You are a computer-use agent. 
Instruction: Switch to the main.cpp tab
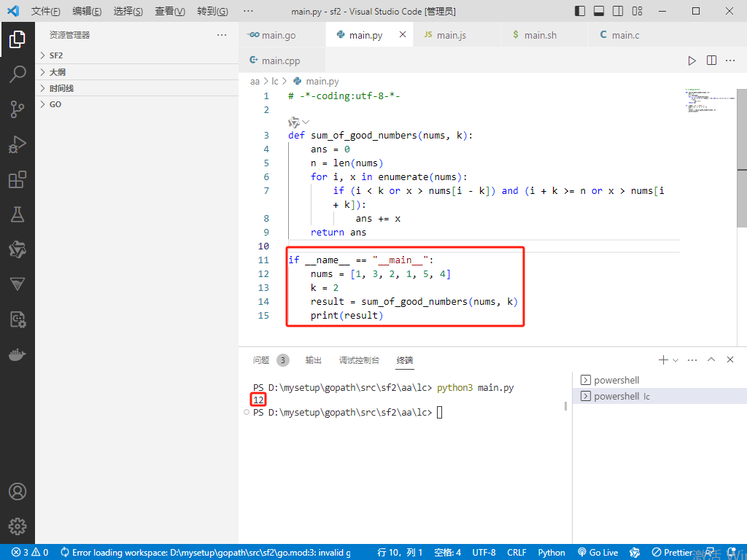[282, 61]
